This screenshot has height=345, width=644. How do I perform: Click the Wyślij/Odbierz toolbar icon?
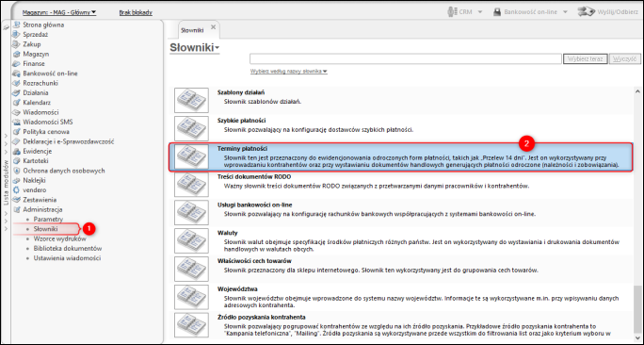point(586,12)
